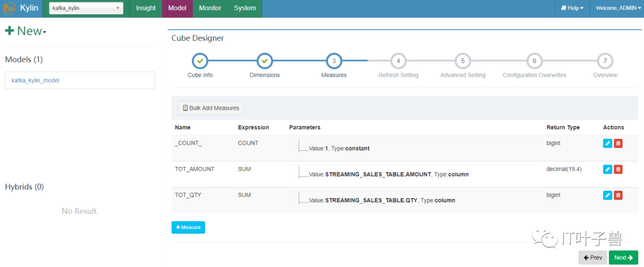Screen dimensions: 644x267
Task: Select the TOT_AMOUNT name cell
Action: pyautogui.click(x=194, y=169)
